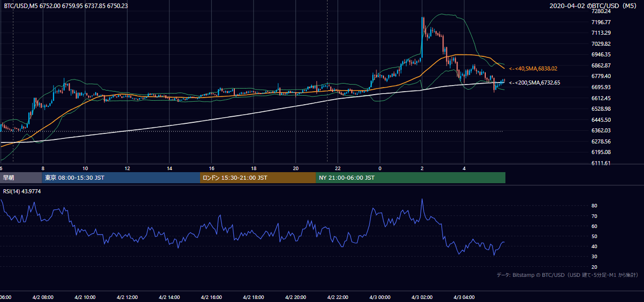The image size is (644, 302).
Task: Click the 4/2 14:00 time label
Action: point(169,297)
